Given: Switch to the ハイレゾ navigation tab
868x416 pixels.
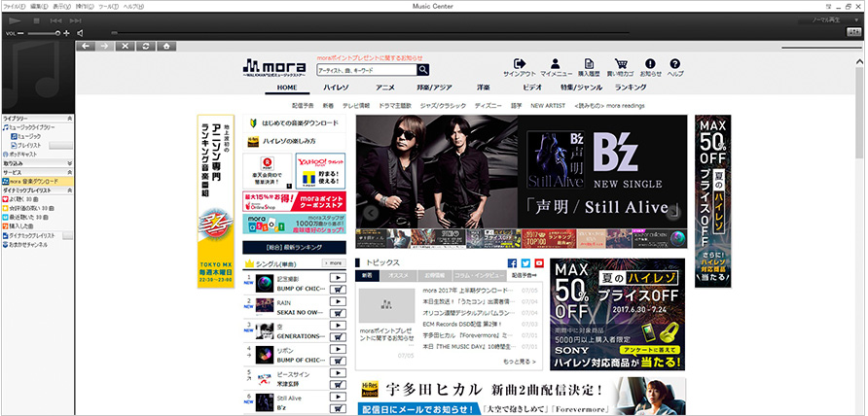Looking at the screenshot, I should pos(336,87).
